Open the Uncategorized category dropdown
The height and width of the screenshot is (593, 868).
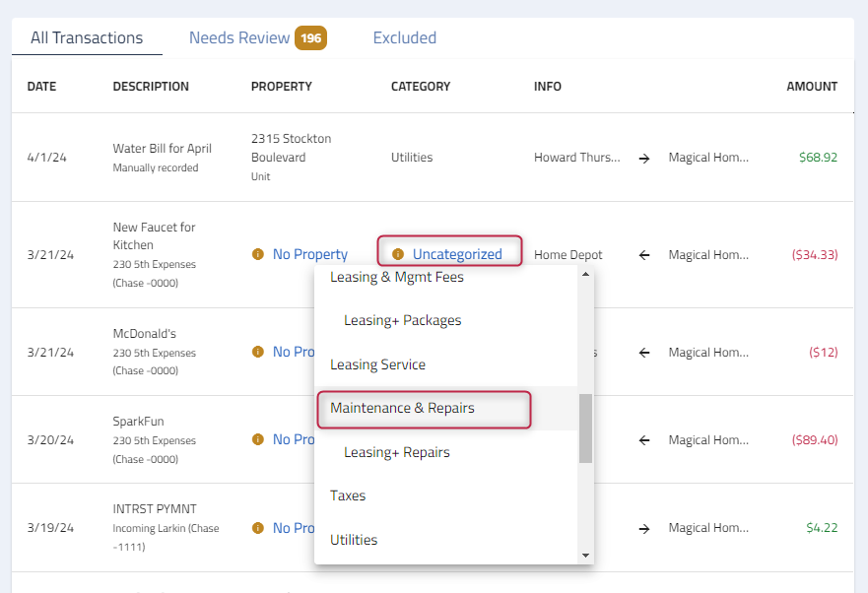(459, 254)
